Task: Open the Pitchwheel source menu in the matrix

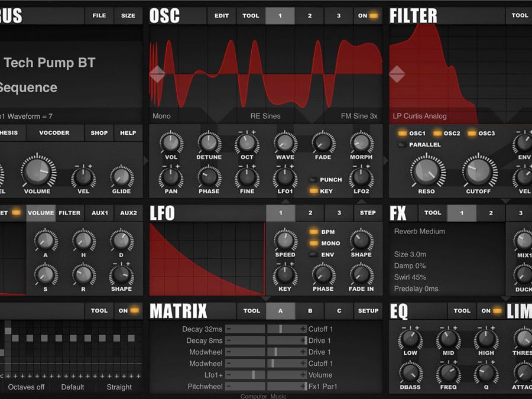Action: (205, 387)
